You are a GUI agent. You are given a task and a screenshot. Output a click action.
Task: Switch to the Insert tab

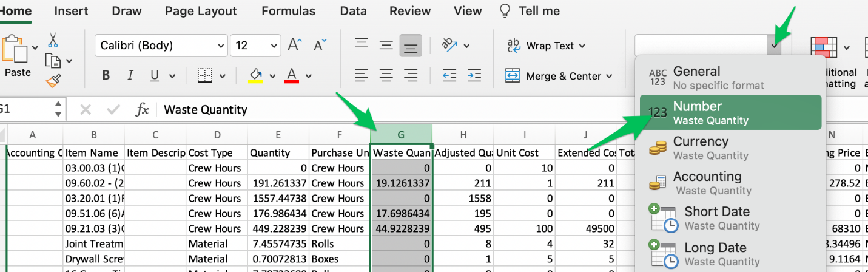click(71, 11)
